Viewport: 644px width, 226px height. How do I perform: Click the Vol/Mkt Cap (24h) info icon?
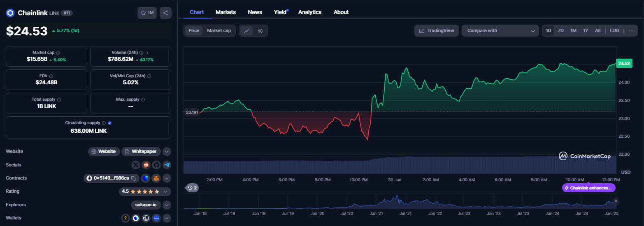pos(149,76)
